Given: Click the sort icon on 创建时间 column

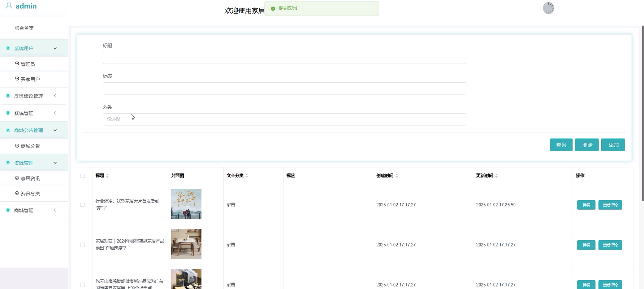Looking at the screenshot, I should tap(397, 176).
